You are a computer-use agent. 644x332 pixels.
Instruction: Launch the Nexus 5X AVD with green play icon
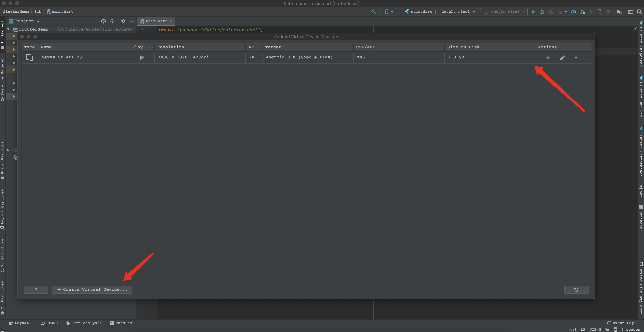(x=548, y=58)
